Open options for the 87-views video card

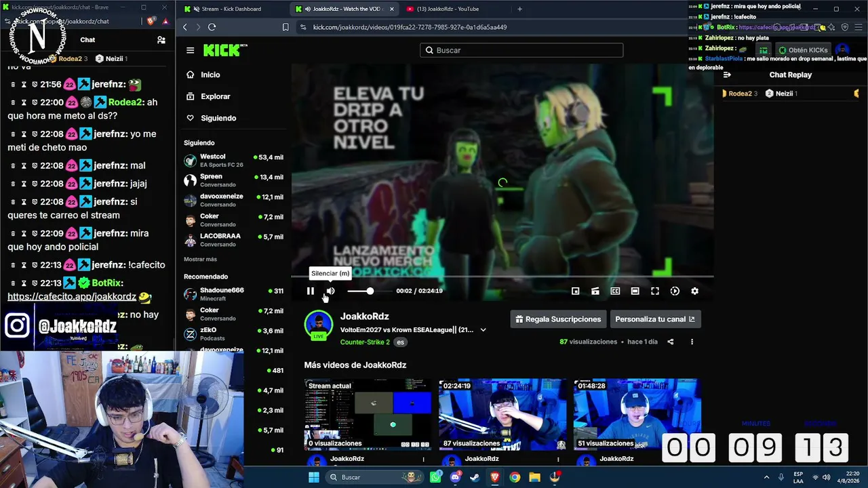point(559,460)
